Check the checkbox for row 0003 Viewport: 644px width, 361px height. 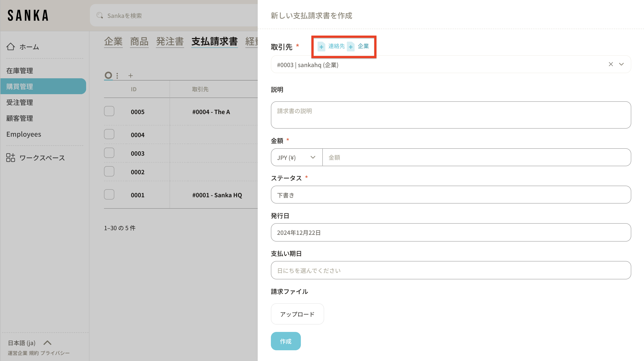(109, 153)
